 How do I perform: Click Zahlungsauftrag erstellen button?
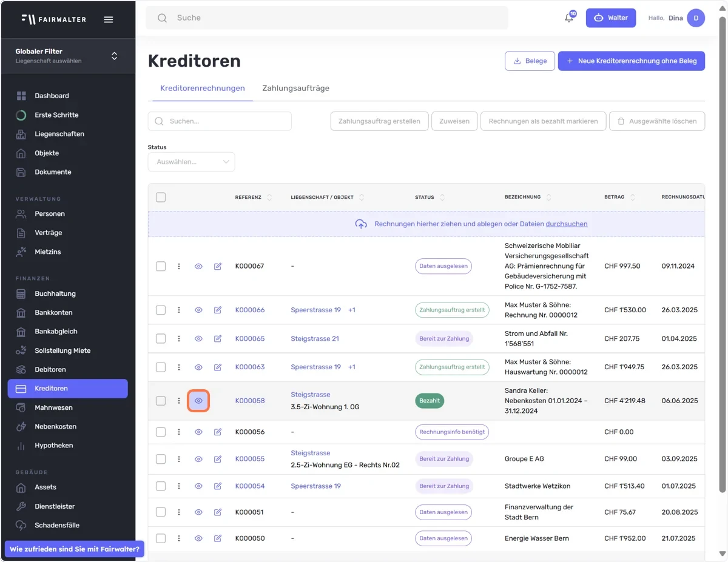click(379, 121)
